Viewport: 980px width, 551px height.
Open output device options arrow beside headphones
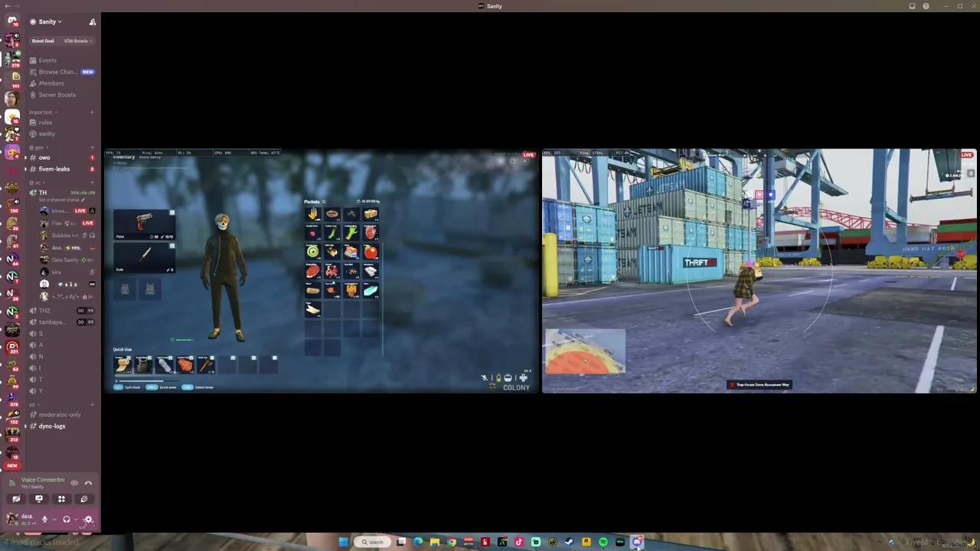click(76, 520)
